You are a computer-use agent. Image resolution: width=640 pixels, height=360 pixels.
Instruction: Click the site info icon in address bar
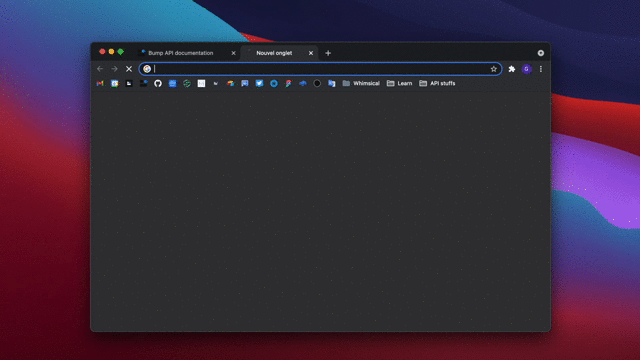(x=147, y=69)
